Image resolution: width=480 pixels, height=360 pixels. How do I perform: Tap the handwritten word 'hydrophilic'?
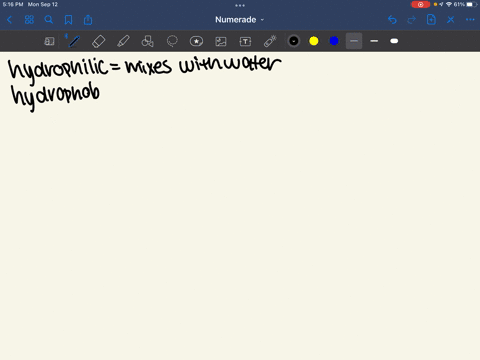point(58,71)
